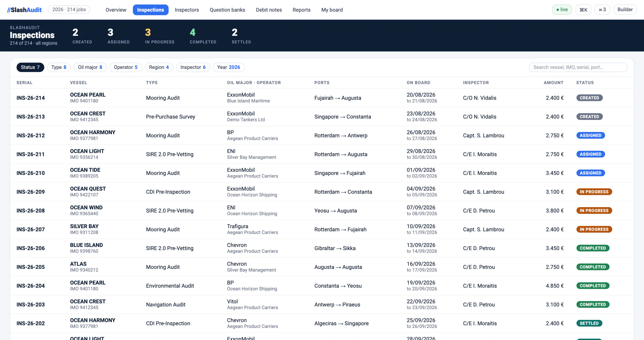
Task: Open the Type 8 filter
Action: pos(59,67)
